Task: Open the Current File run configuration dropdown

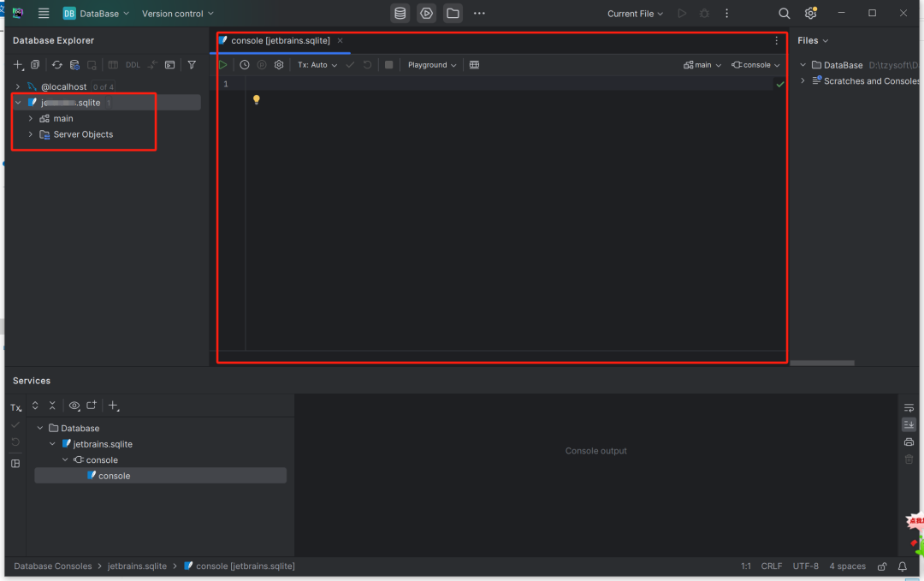Action: (635, 13)
